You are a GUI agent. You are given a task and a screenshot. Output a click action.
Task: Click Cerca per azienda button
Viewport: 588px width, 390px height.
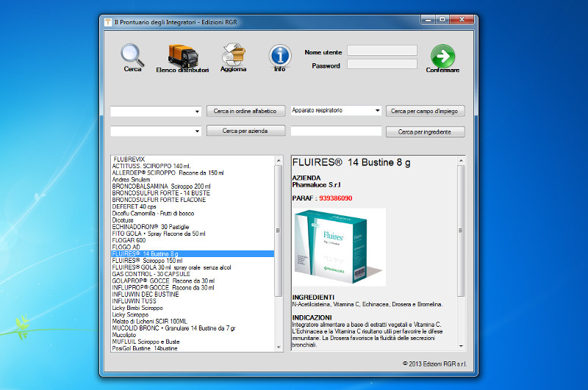tap(245, 131)
